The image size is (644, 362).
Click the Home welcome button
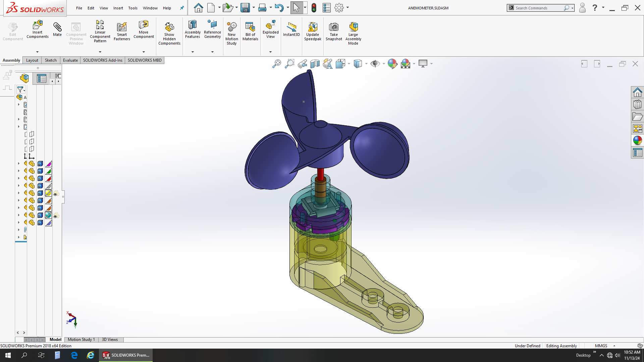coord(199,8)
